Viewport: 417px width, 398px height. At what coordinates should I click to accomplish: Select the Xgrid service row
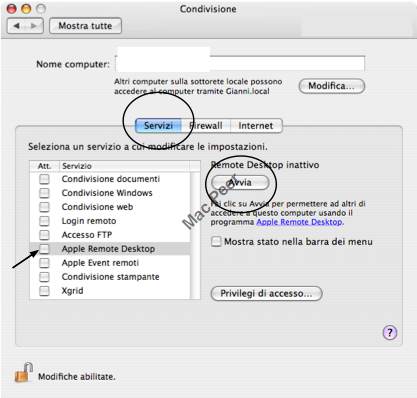[110, 291]
